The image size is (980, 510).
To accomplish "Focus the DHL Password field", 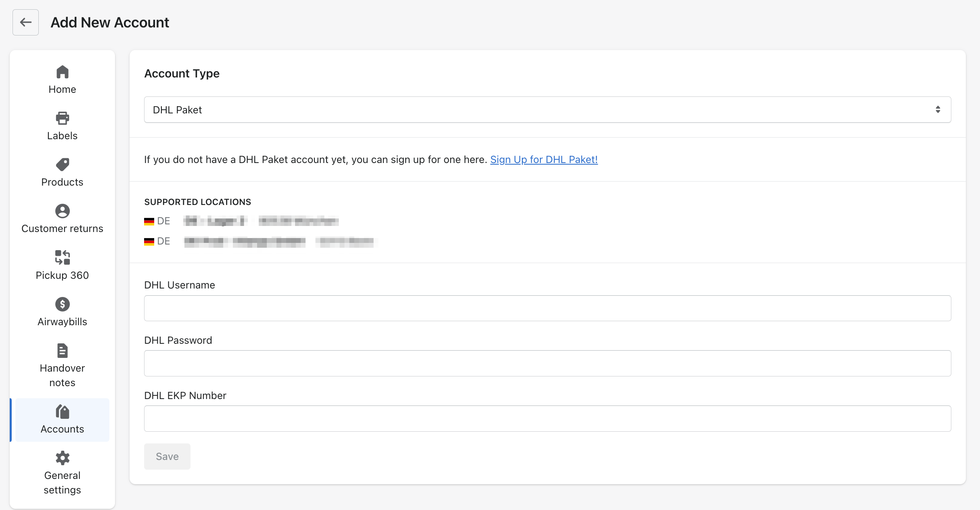I will coord(547,364).
